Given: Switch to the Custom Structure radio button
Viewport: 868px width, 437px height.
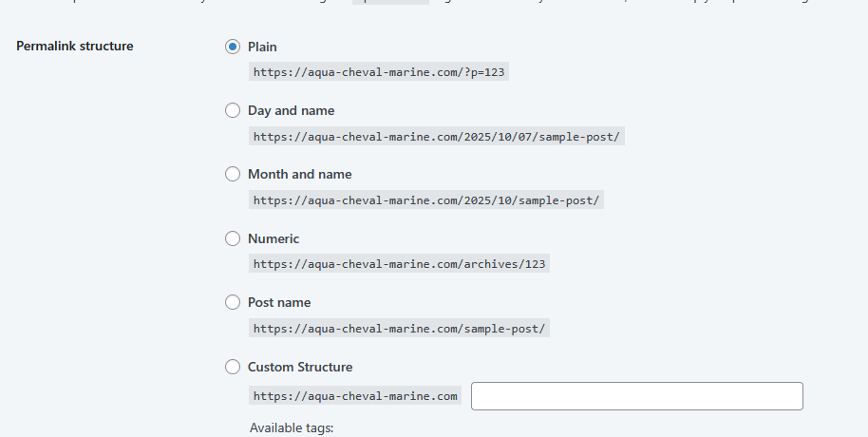Looking at the screenshot, I should (x=233, y=367).
